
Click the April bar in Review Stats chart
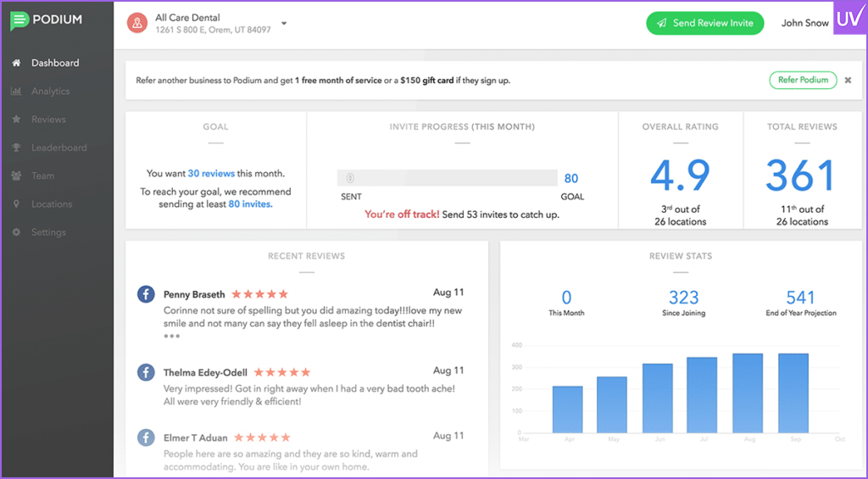(567, 409)
